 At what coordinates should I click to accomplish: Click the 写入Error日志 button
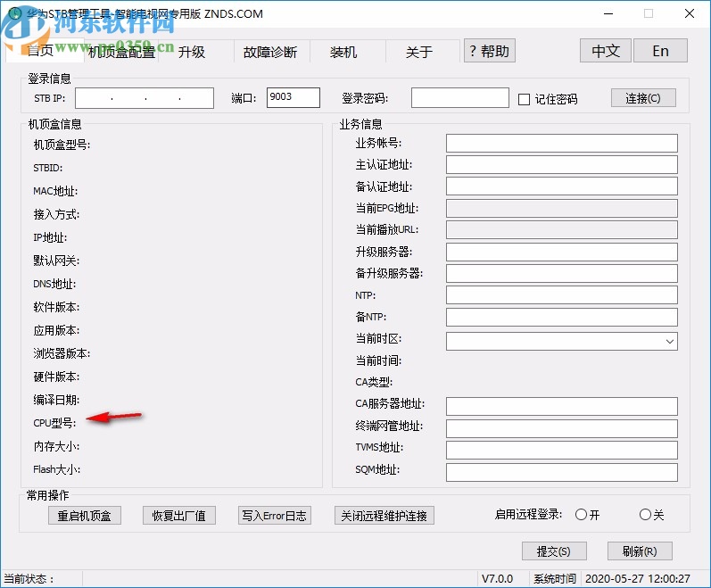(x=275, y=516)
